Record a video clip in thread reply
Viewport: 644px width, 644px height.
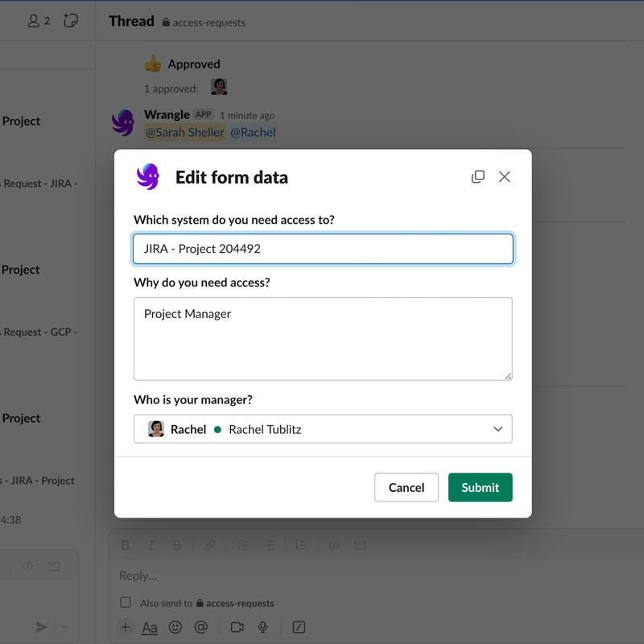click(x=237, y=627)
